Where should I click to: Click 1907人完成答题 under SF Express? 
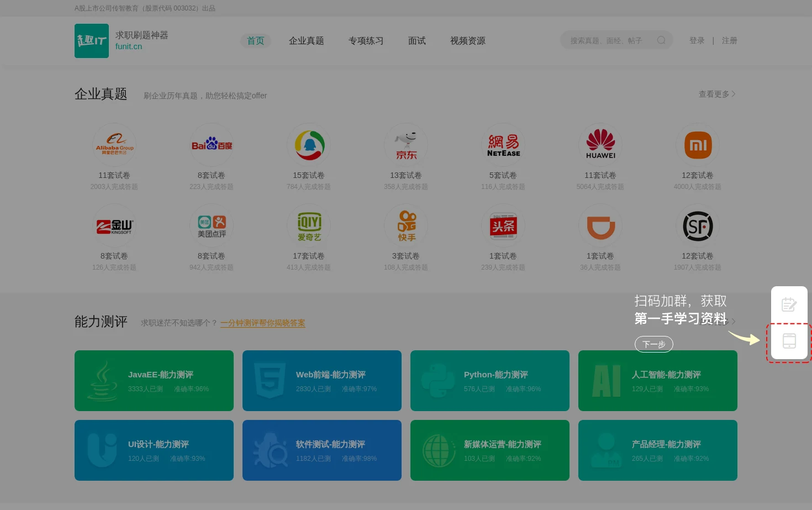698,267
